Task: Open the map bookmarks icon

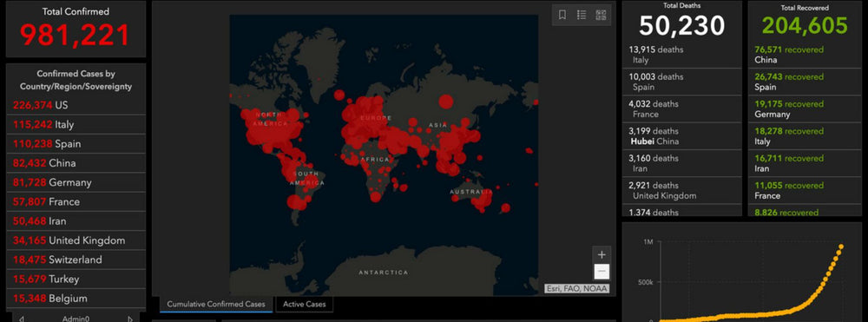Action: tap(562, 15)
